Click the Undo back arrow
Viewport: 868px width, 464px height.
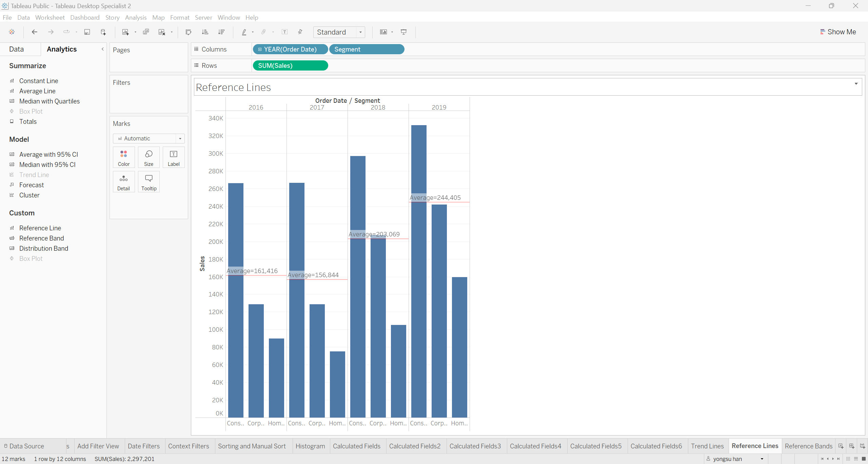(x=34, y=32)
